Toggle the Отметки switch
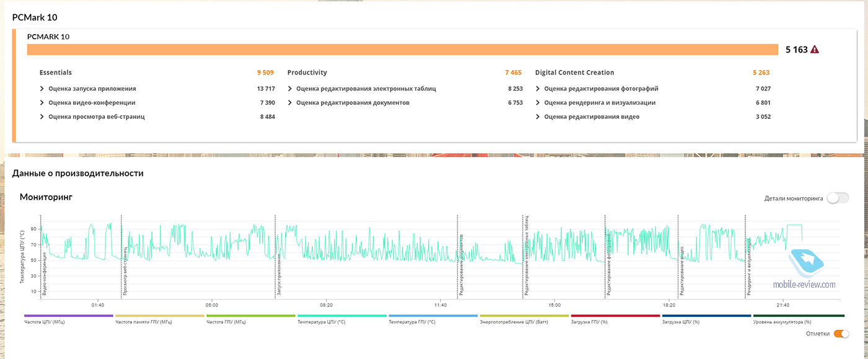 pos(841,334)
